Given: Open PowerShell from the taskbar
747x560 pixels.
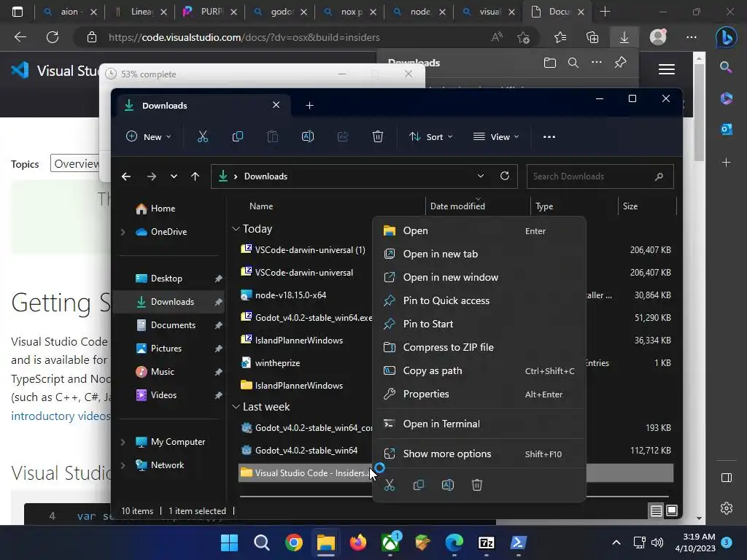Looking at the screenshot, I should 519,542.
